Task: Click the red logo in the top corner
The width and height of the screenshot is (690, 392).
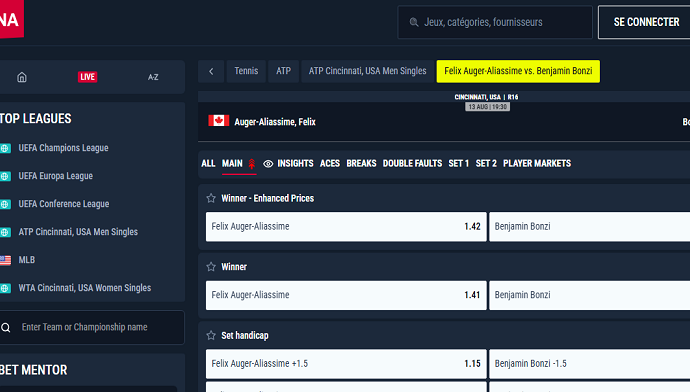Action: [x=11, y=18]
